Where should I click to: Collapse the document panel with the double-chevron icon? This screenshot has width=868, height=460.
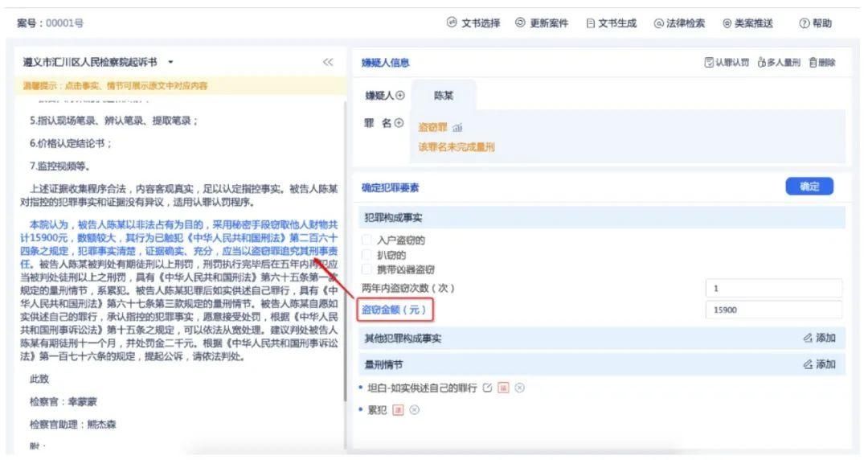point(328,62)
